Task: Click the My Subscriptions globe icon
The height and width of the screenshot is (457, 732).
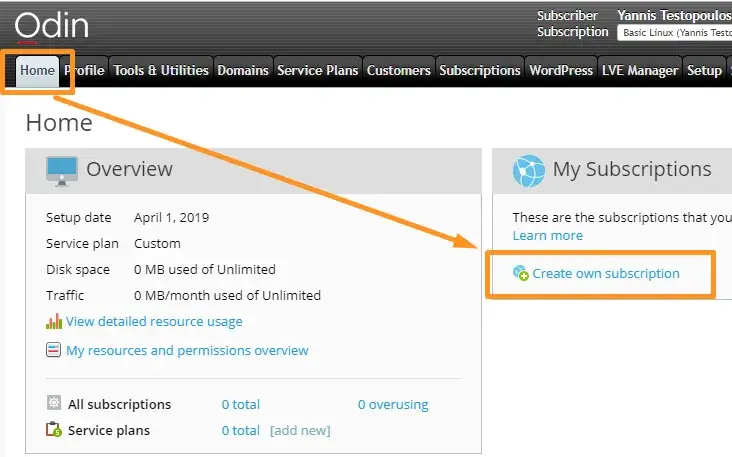Action: tap(528, 171)
